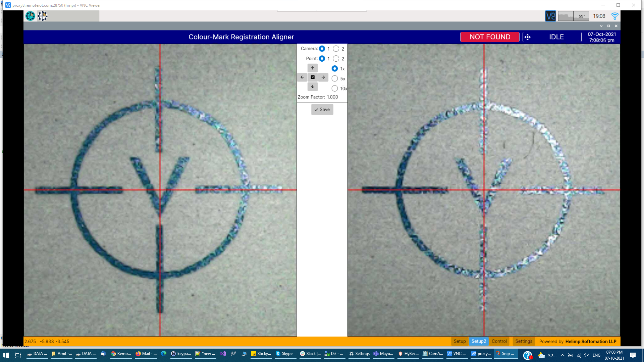Select Point 2 radio button

336,59
